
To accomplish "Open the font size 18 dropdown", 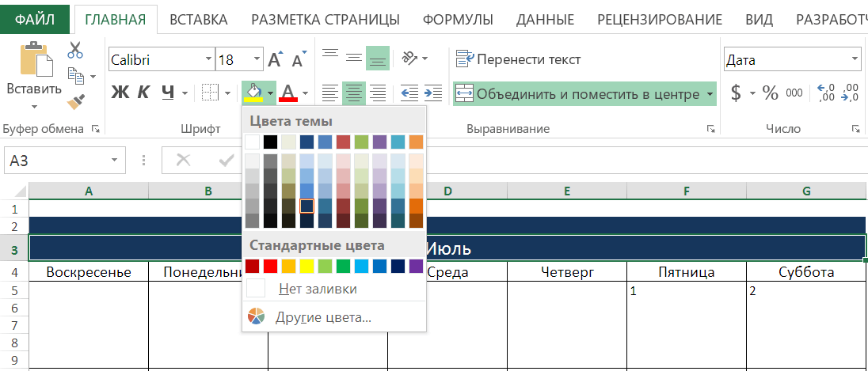I will click(257, 59).
